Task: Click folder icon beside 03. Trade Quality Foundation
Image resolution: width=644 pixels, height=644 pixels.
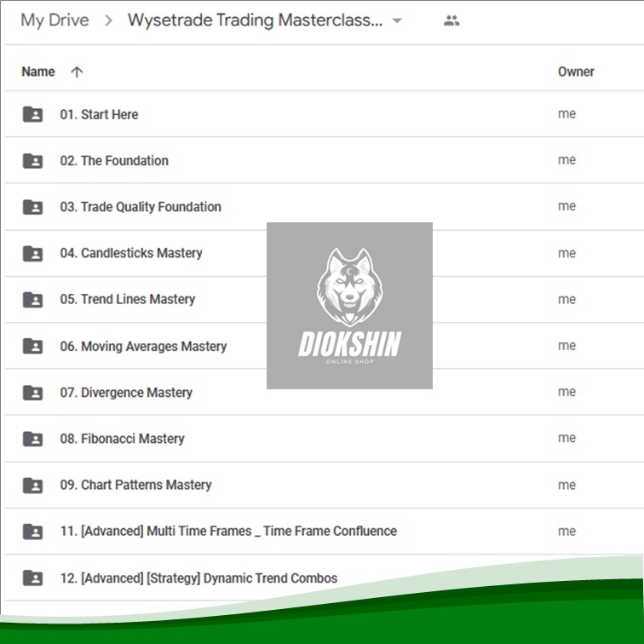Action: 33,207
